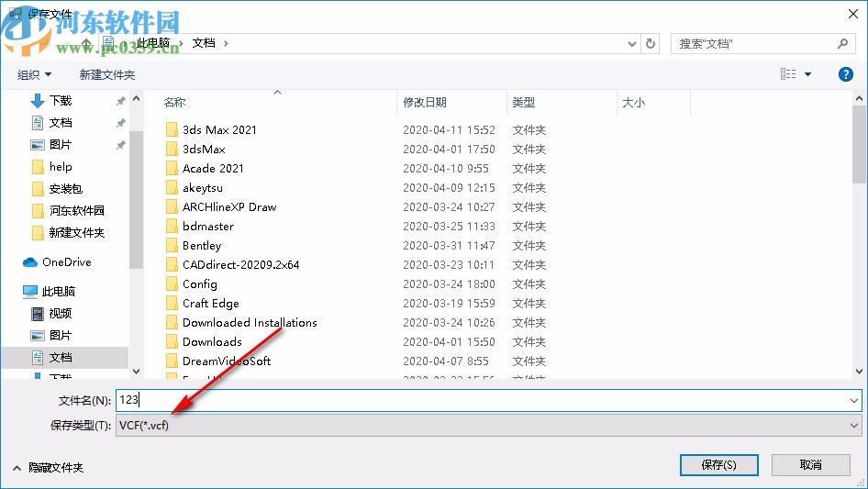Image resolution: width=868 pixels, height=489 pixels.
Task: Click the file list scroll up arrow
Action: click(859, 98)
